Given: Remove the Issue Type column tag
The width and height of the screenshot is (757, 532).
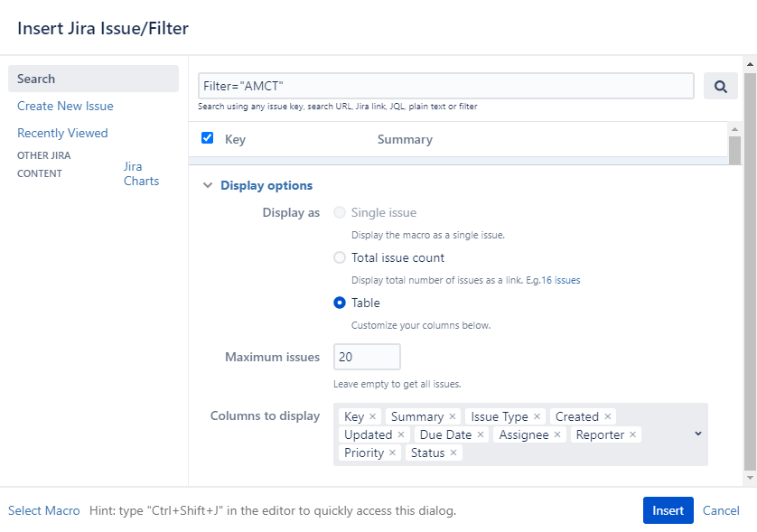Looking at the screenshot, I should [x=537, y=416].
